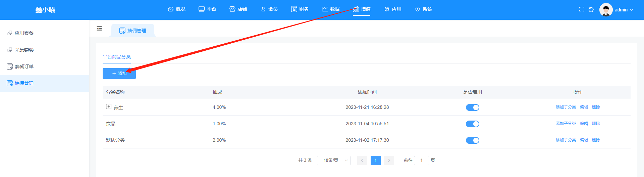Screen dimensions: 644x177
Task: Open the 系统 top menu
Action: tap(424, 9)
